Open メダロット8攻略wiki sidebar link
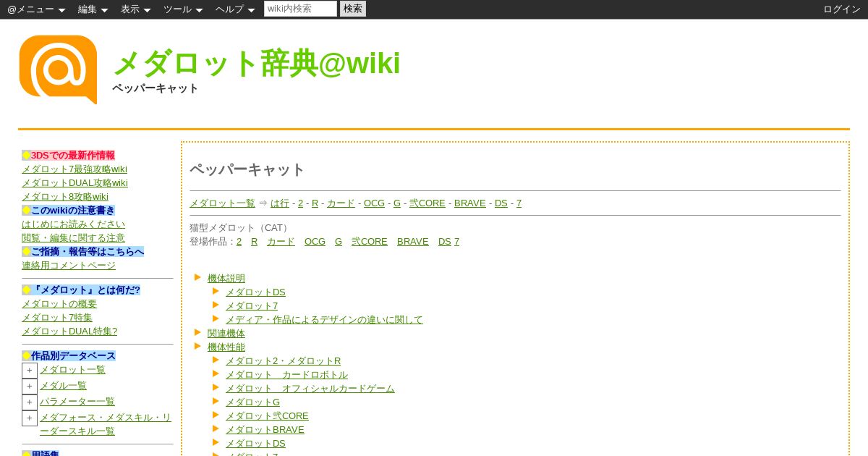Image resolution: width=868 pixels, height=456 pixels. 65,197
